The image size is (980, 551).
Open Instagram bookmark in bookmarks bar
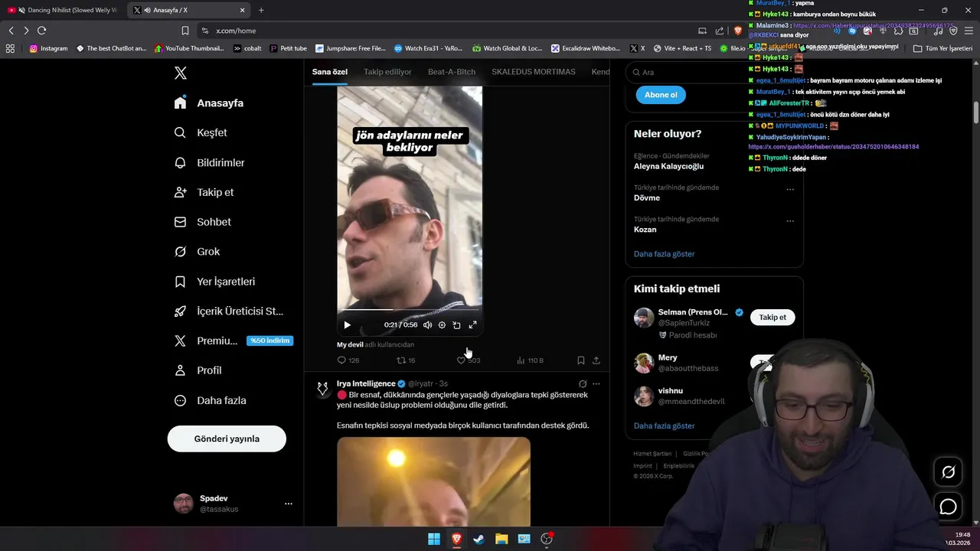tap(48, 48)
